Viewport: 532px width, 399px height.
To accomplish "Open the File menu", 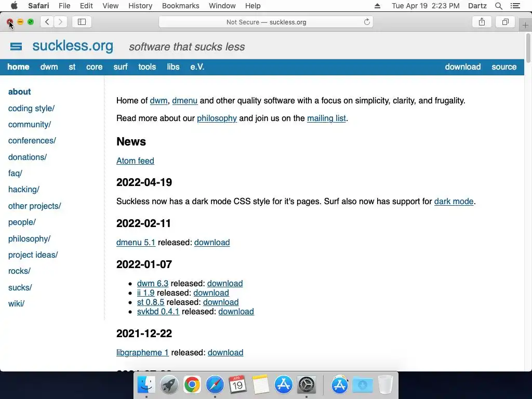I will point(64,6).
